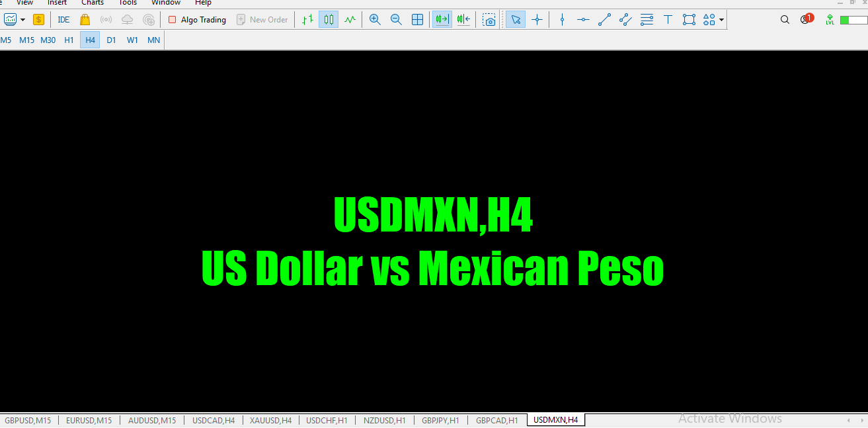Click the New Order button
Viewport: 868px width, 428px height.
[262, 19]
